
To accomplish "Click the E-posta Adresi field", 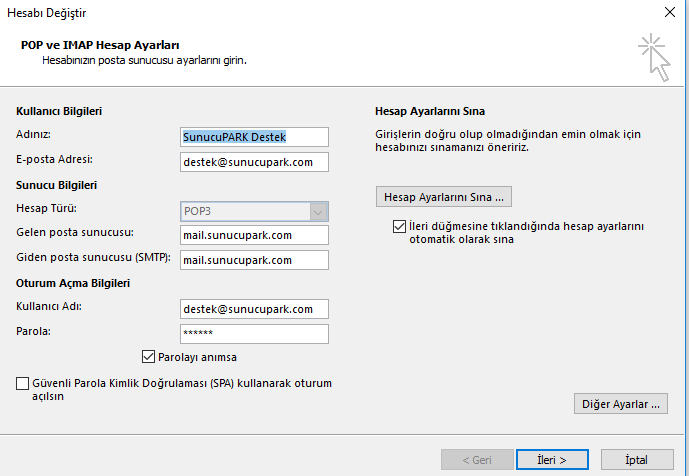I will pyautogui.click(x=254, y=162).
